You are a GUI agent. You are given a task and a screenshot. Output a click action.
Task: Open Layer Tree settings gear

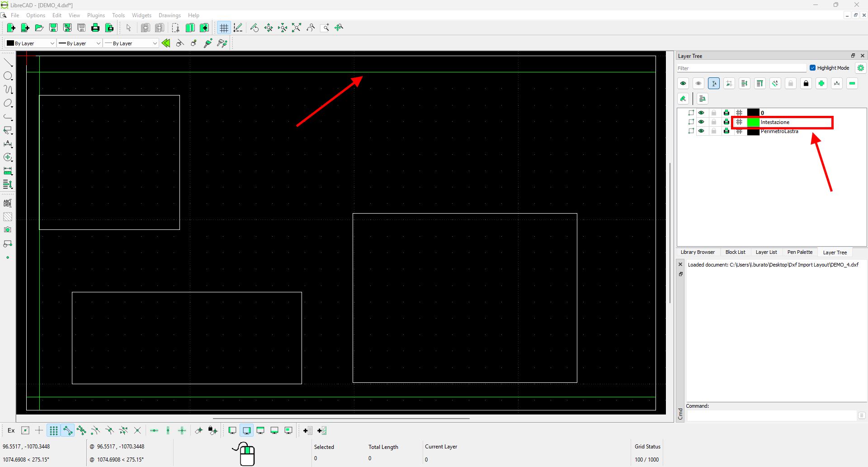tap(861, 68)
